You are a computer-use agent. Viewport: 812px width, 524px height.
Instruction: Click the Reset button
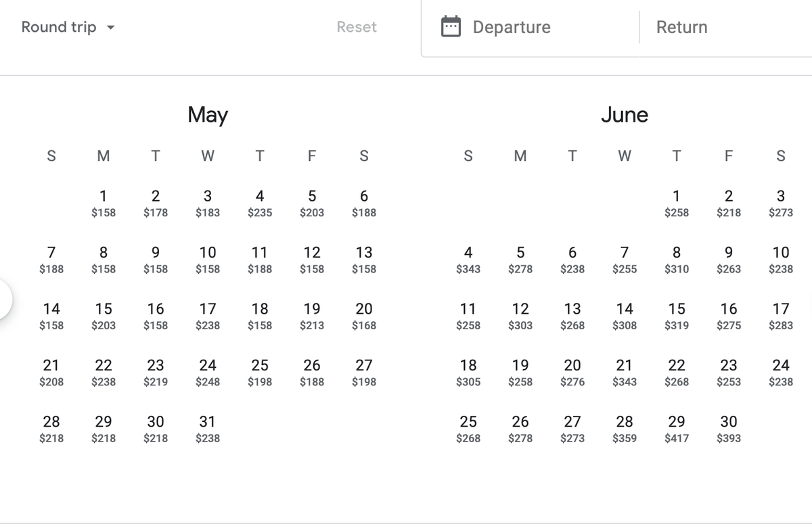pos(357,27)
